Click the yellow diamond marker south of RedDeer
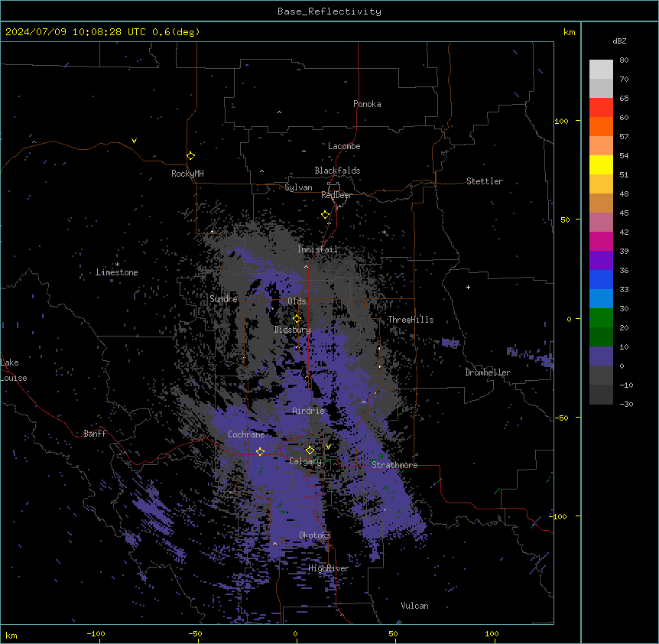Screen dimensions: 659x644 point(326,215)
